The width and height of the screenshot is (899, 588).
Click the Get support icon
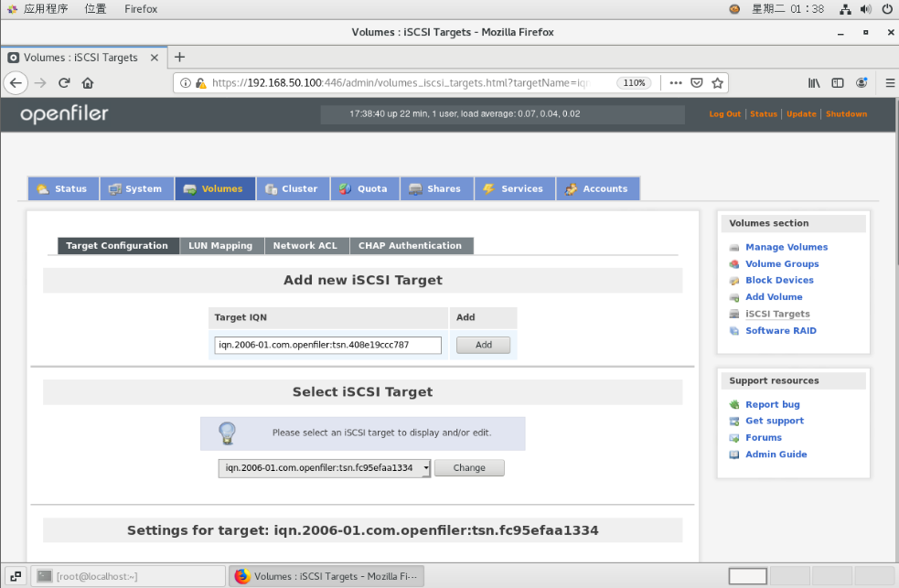click(x=733, y=422)
